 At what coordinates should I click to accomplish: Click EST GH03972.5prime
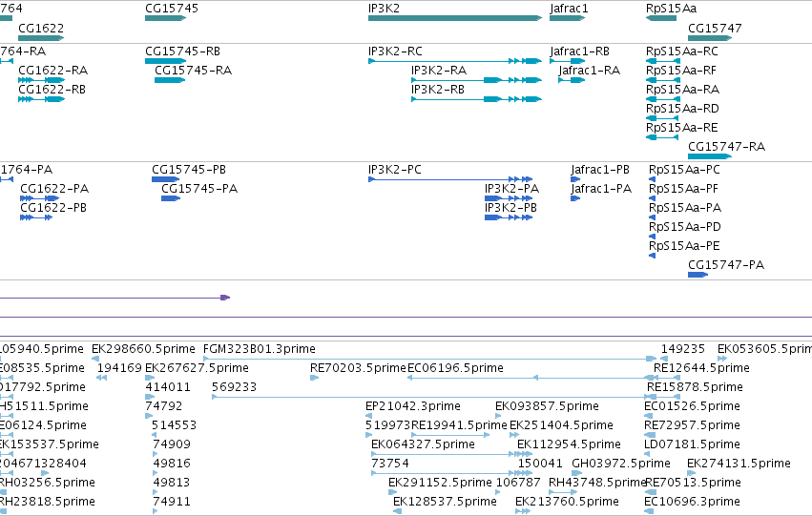(x=621, y=464)
